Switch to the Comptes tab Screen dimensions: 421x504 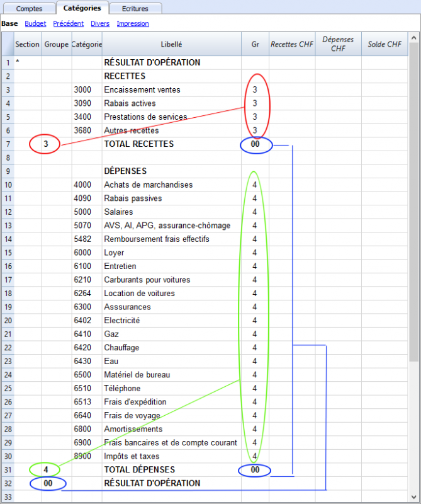click(x=29, y=9)
